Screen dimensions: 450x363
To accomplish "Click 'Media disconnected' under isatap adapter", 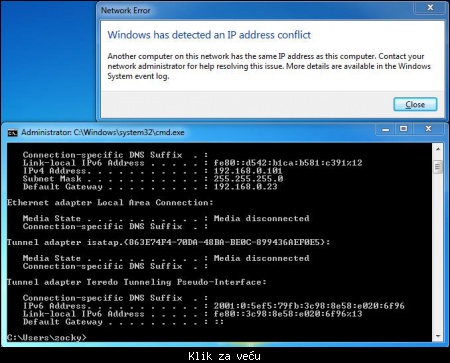I will 261,258.
